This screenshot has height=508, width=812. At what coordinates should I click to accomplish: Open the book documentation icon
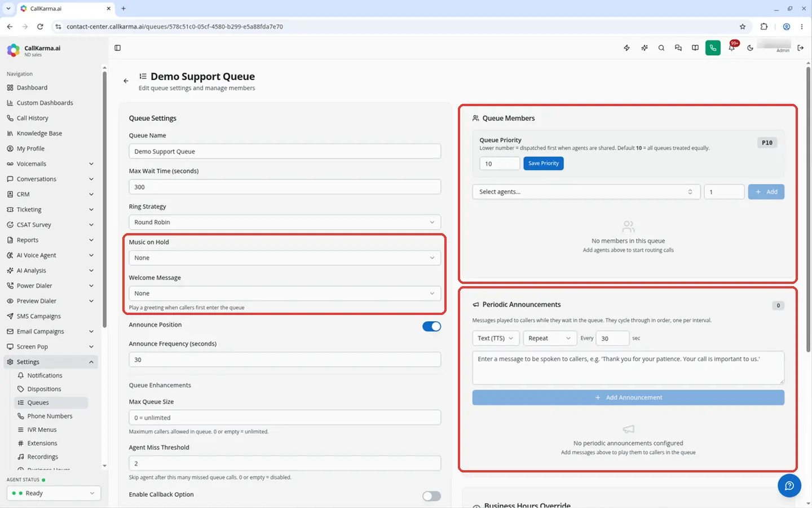pos(695,48)
